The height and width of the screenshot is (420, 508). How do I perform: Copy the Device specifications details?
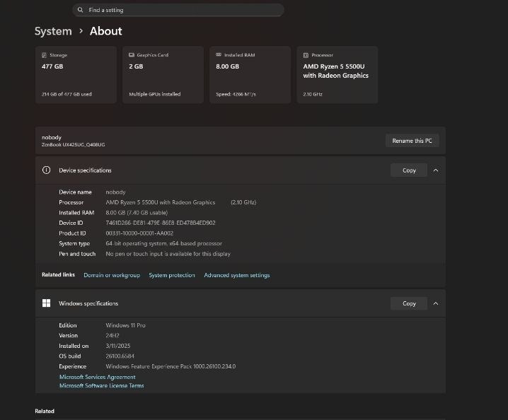click(409, 170)
